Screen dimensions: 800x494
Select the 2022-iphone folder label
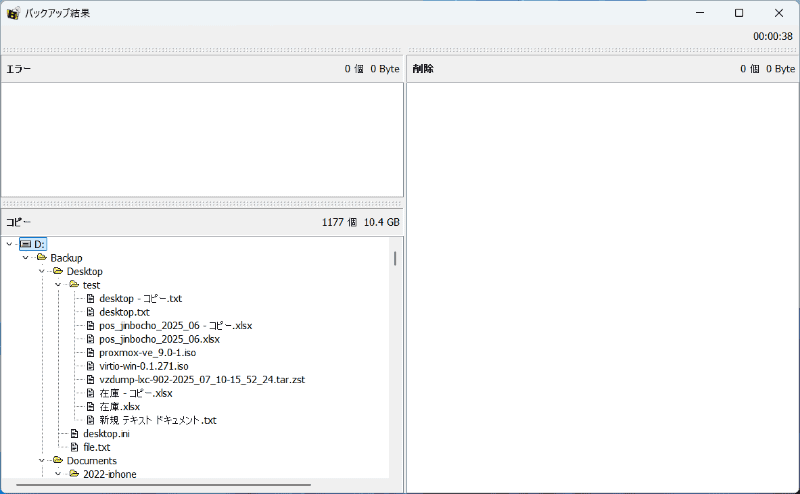click(x=110, y=474)
